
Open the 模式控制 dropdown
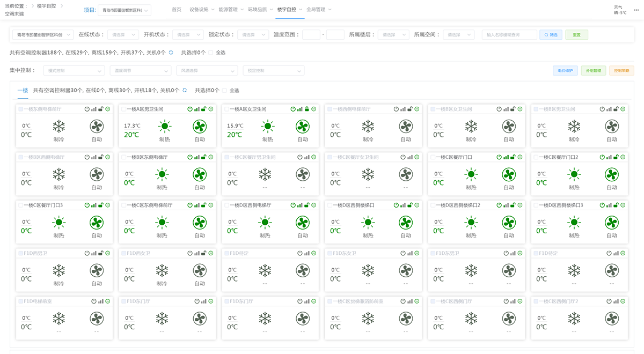pyautogui.click(x=74, y=70)
